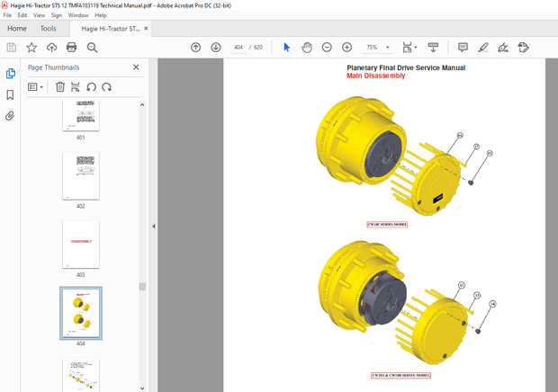
Task: Open thumbnails options menu dropdown
Action: click(36, 87)
